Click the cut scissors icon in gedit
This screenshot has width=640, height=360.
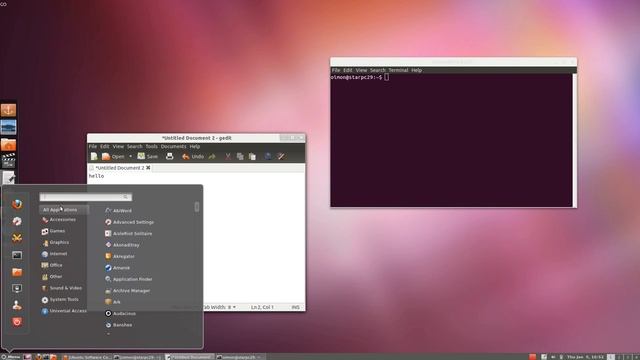pyautogui.click(x=228, y=156)
